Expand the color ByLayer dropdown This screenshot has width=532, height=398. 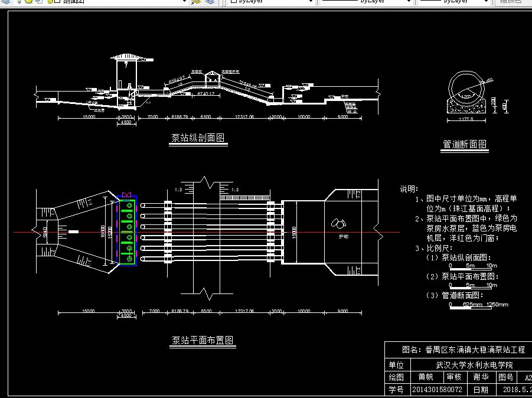311,2
